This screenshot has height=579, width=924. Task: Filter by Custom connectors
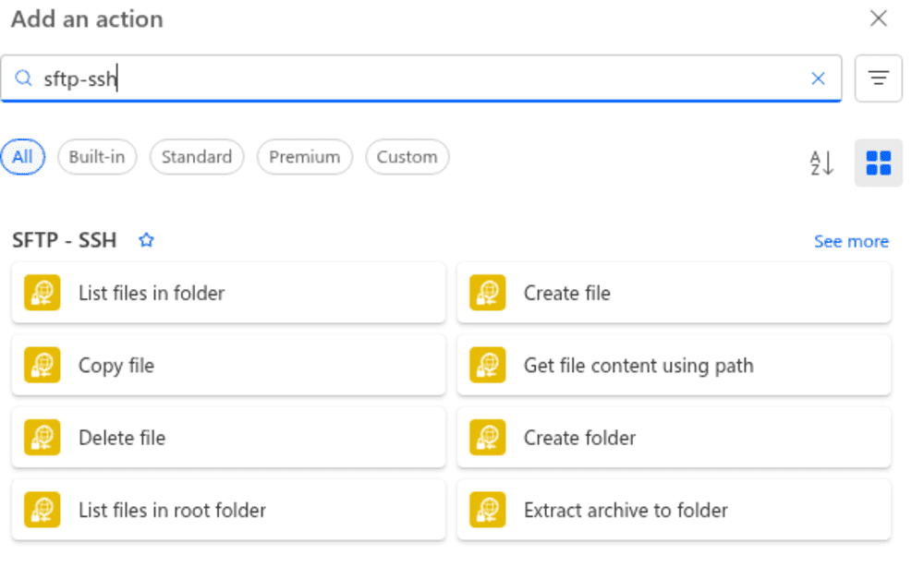tap(407, 157)
